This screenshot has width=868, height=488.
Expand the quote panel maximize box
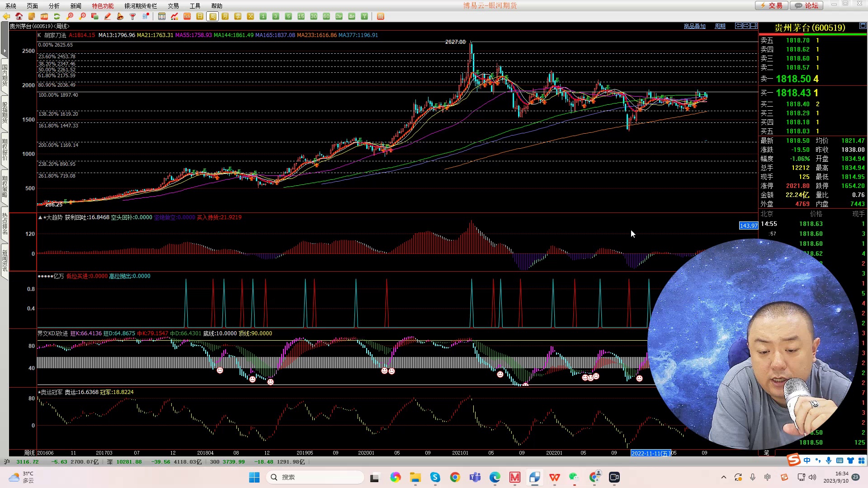[862, 26]
